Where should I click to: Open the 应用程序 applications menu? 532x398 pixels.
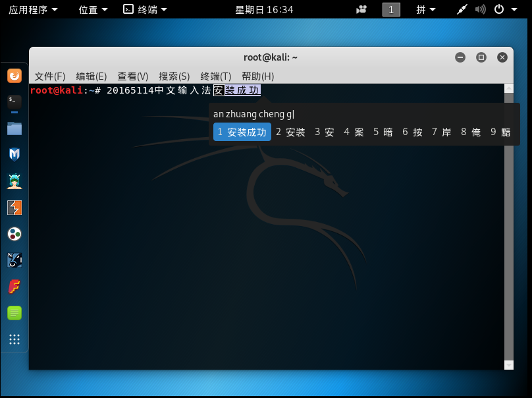33,9
